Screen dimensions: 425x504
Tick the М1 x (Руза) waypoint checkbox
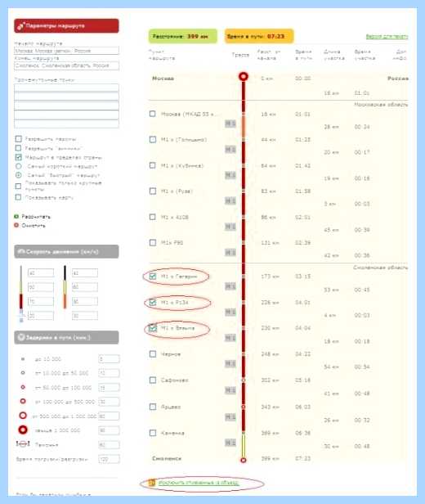(153, 191)
